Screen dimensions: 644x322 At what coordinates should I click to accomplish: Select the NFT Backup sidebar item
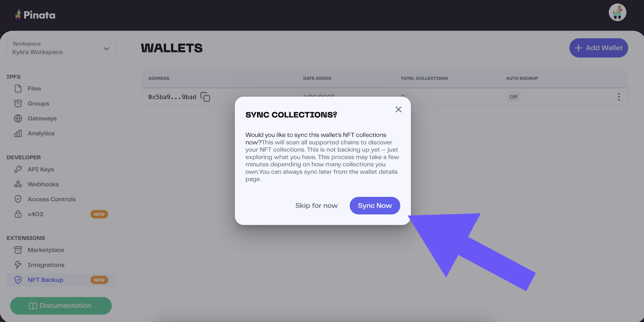click(x=61, y=280)
